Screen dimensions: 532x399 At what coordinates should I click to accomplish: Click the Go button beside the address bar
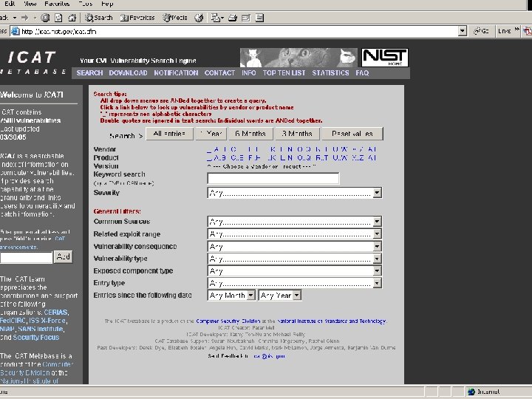[482, 31]
